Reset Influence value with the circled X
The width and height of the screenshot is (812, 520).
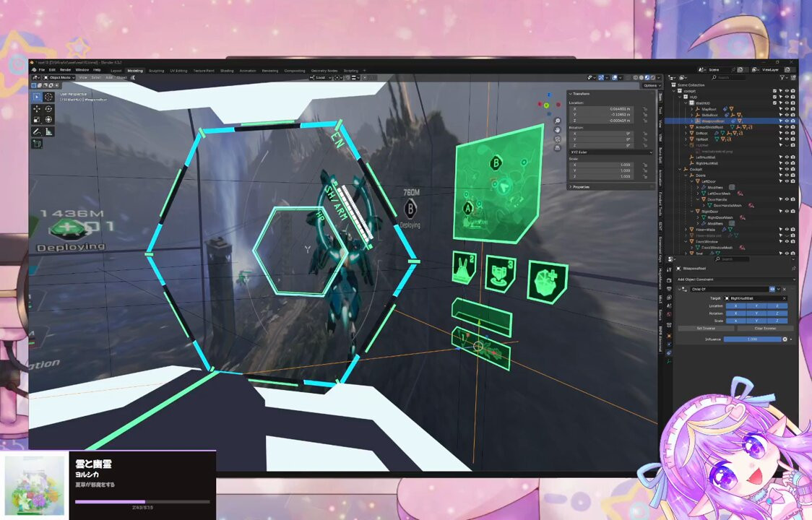[785, 339]
